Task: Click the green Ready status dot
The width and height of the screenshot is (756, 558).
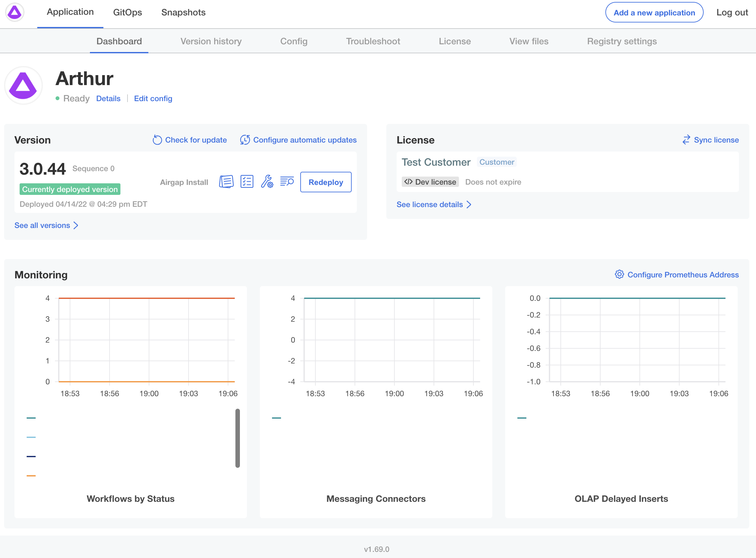Action: (57, 98)
